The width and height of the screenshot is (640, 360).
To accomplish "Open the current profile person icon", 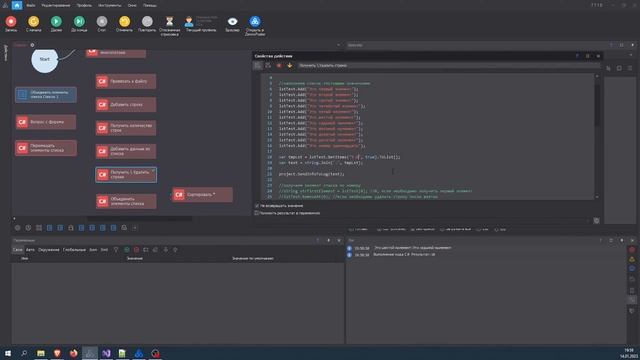I will click(x=189, y=21).
